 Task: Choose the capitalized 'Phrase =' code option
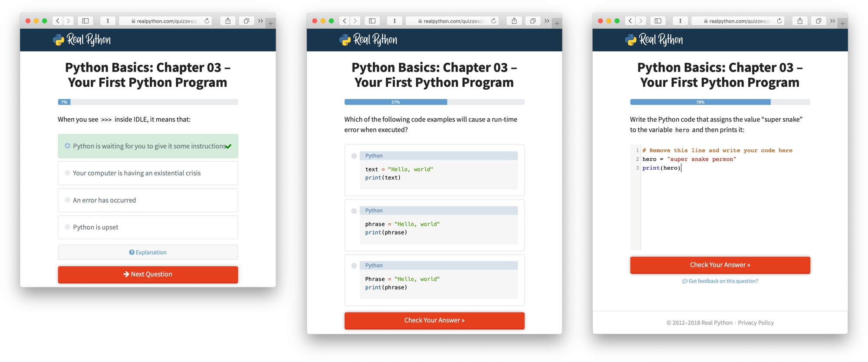(x=434, y=280)
